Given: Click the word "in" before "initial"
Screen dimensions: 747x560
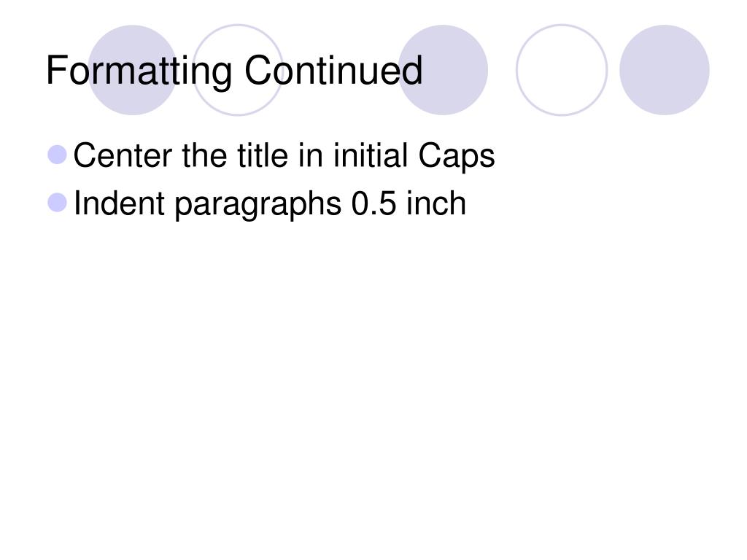Looking at the screenshot, I should [311, 155].
